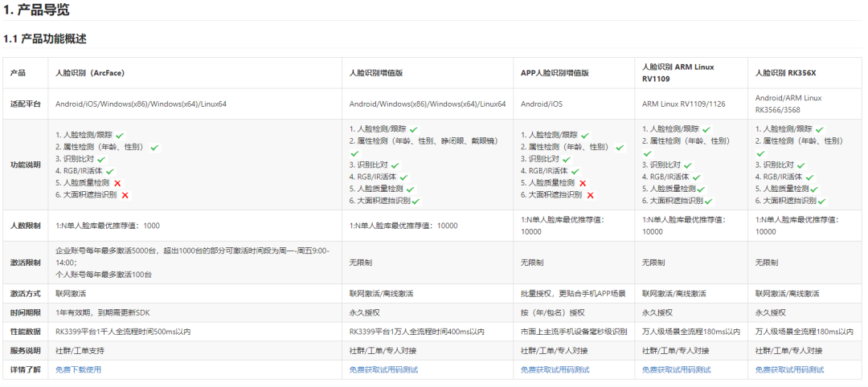This screenshot has height=387, width=868.
Task: Click the row label 功能说明
Action: 26,165
